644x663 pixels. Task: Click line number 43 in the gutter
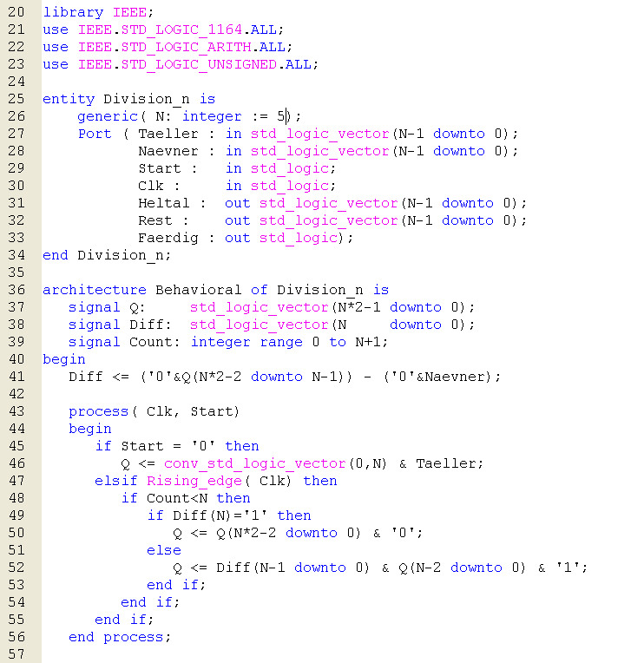coord(16,411)
